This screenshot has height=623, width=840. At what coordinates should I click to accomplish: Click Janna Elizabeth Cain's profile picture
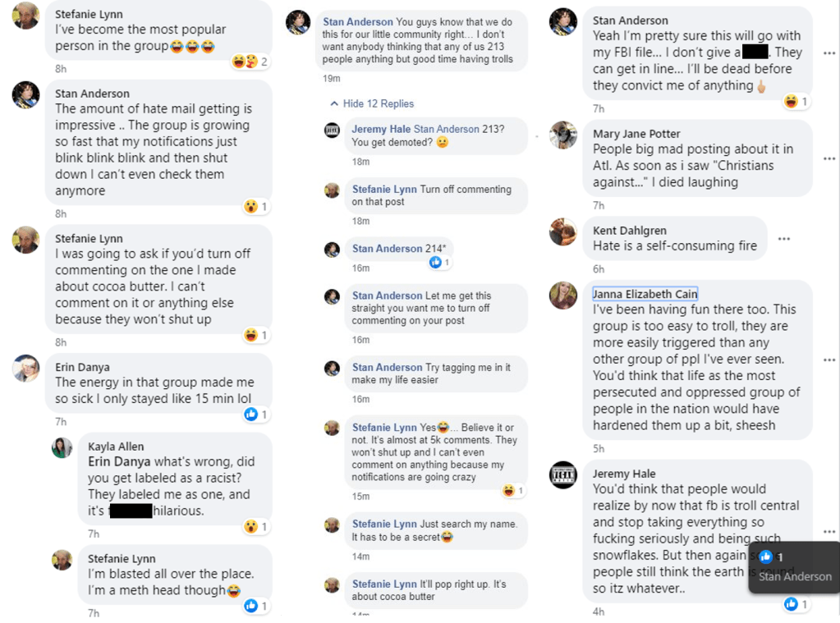(x=563, y=295)
